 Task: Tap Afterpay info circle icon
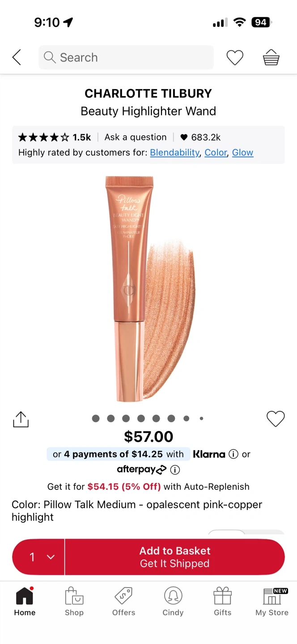click(x=175, y=470)
